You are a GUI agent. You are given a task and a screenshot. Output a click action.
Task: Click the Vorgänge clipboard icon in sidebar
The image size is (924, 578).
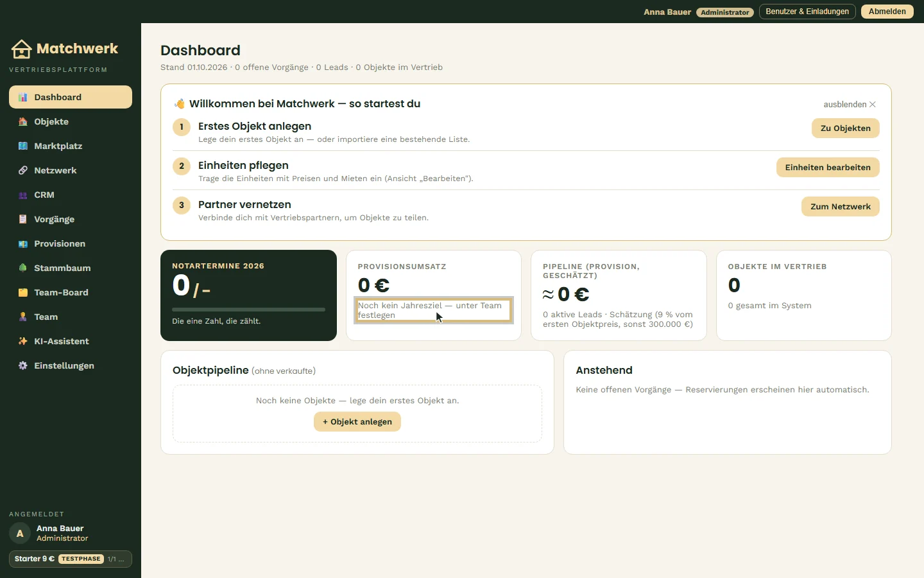coord(23,219)
